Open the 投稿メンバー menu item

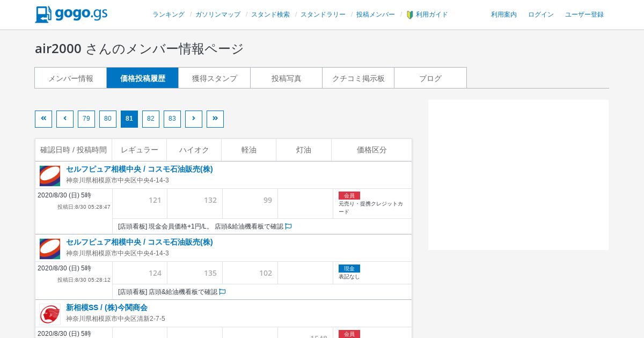(376, 15)
